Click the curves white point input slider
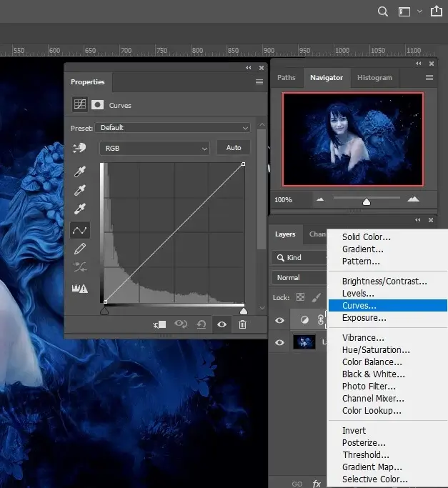448x488 pixels. tap(244, 311)
